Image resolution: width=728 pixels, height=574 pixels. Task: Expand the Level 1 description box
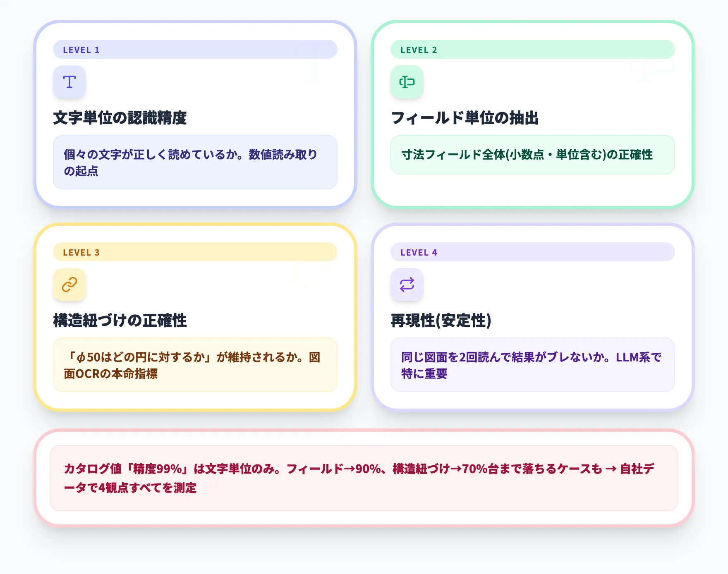[x=194, y=162]
